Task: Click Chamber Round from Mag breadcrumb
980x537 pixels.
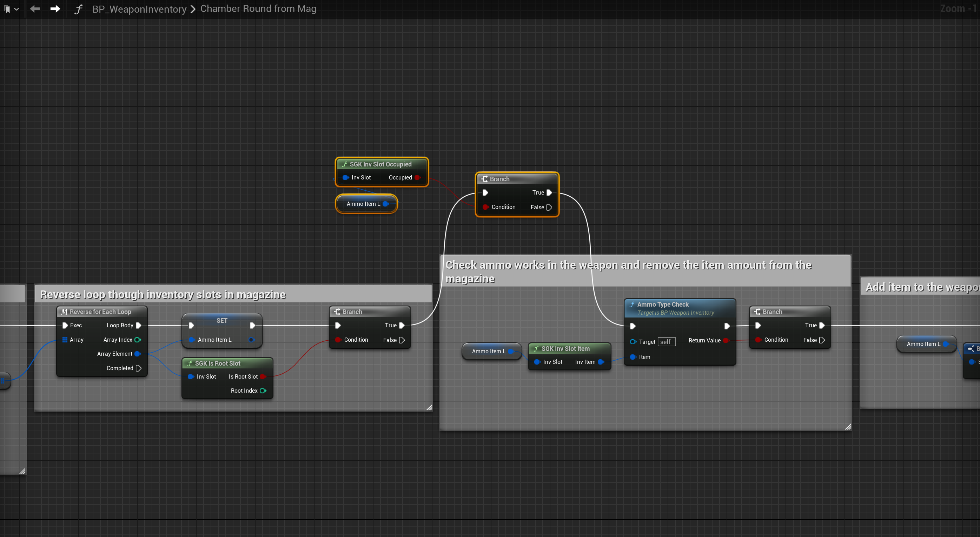Action: point(258,9)
